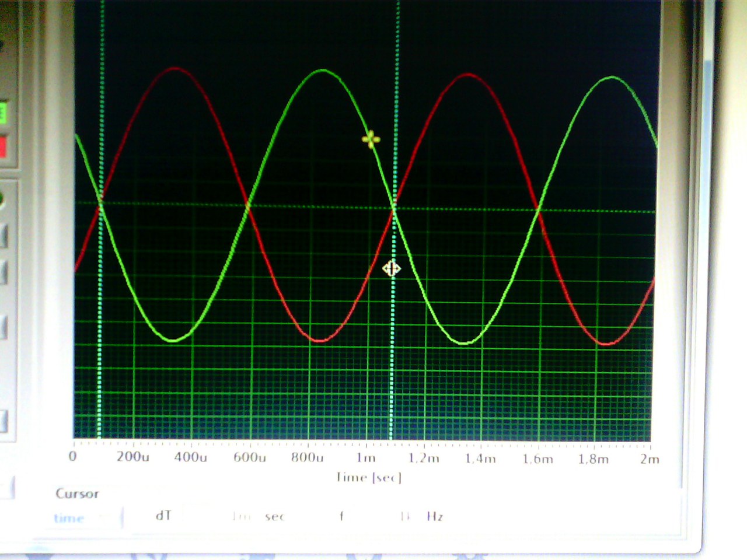The height and width of the screenshot is (560, 747).
Task: Click the red sine trace at its first peak
Action: [174, 68]
